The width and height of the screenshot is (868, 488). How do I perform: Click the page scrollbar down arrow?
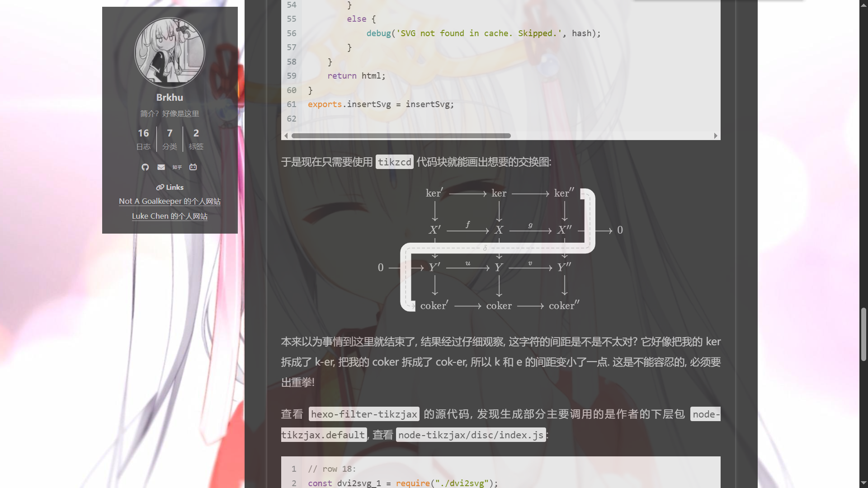tap(863, 483)
